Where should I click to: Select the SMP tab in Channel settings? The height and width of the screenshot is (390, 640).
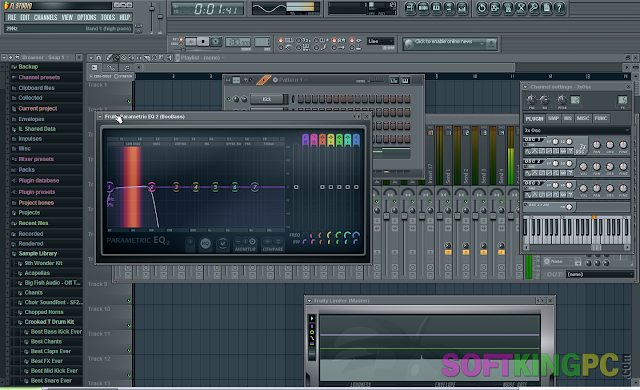coord(553,118)
